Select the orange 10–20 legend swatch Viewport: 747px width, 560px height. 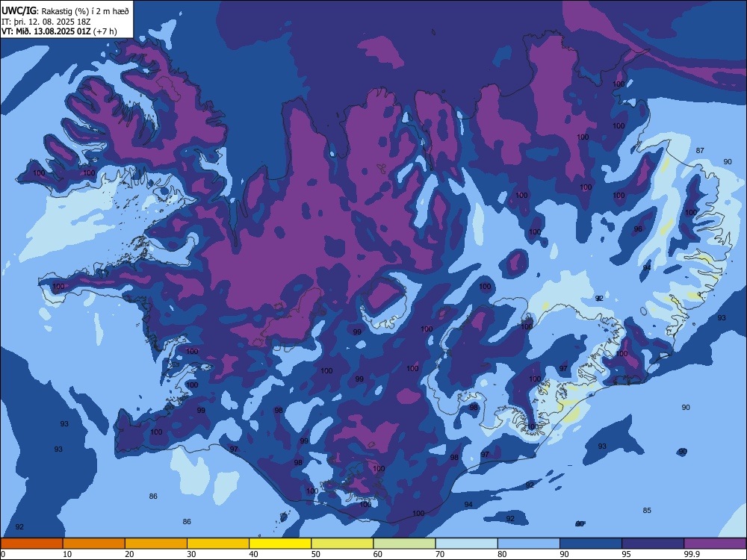tap(94, 544)
